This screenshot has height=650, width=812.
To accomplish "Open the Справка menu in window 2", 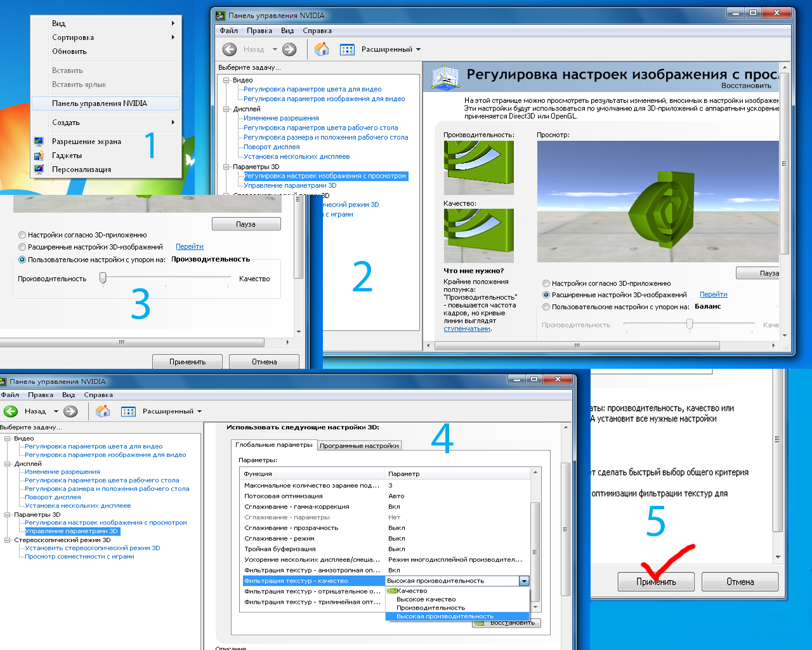I will (x=317, y=30).
